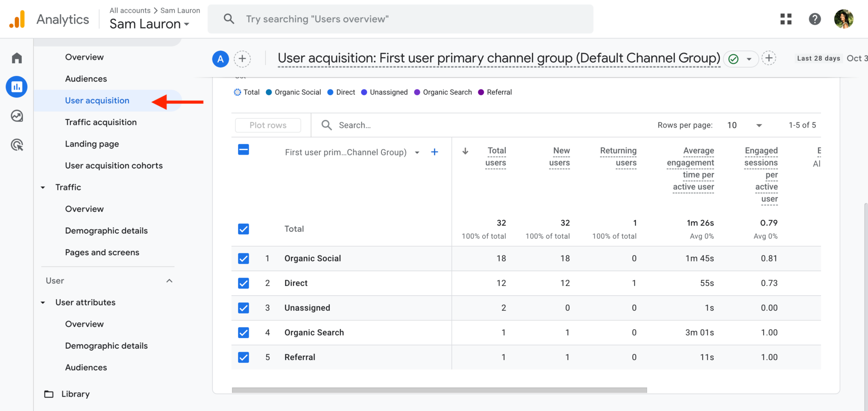Open Analytics help via the question mark icon

click(815, 19)
